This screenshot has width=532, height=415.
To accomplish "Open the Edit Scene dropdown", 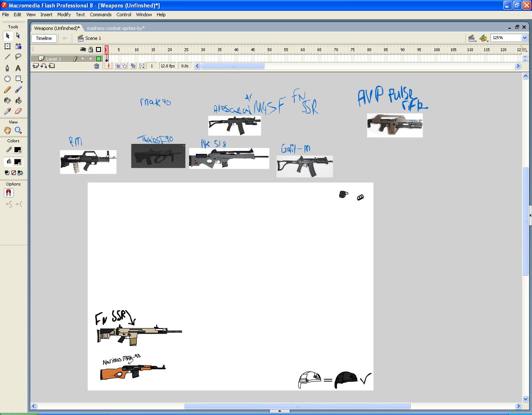I will (472, 38).
